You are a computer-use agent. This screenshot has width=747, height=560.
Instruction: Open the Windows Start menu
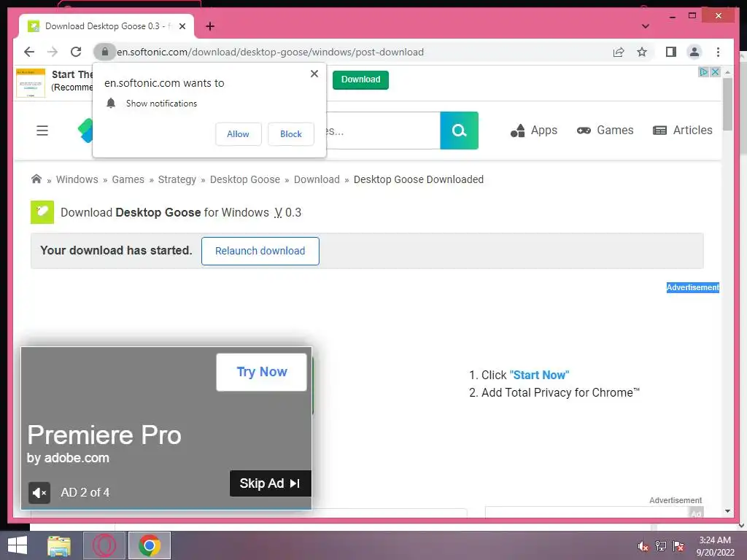click(18, 545)
